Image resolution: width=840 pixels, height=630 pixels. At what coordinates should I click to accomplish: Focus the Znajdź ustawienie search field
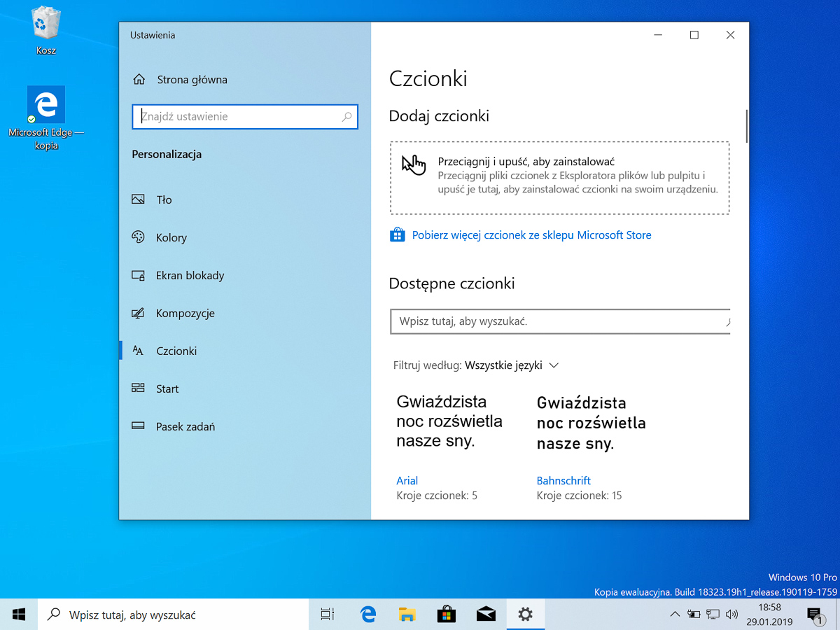tap(244, 117)
